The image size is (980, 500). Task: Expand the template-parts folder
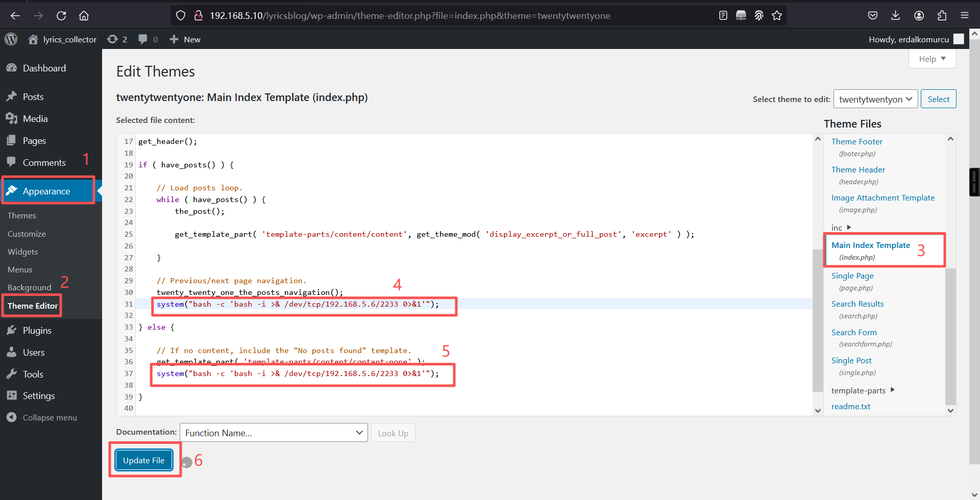863,390
